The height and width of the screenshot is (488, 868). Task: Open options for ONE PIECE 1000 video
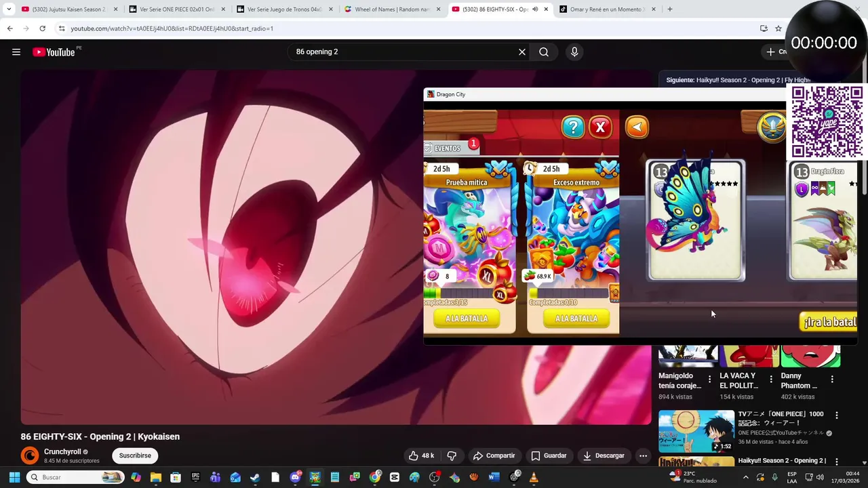[x=837, y=415]
